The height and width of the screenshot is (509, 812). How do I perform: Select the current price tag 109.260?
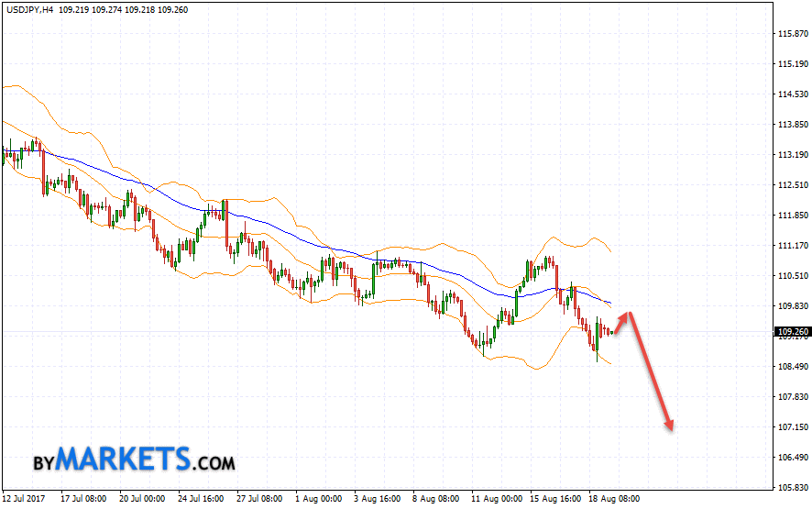[x=791, y=332]
